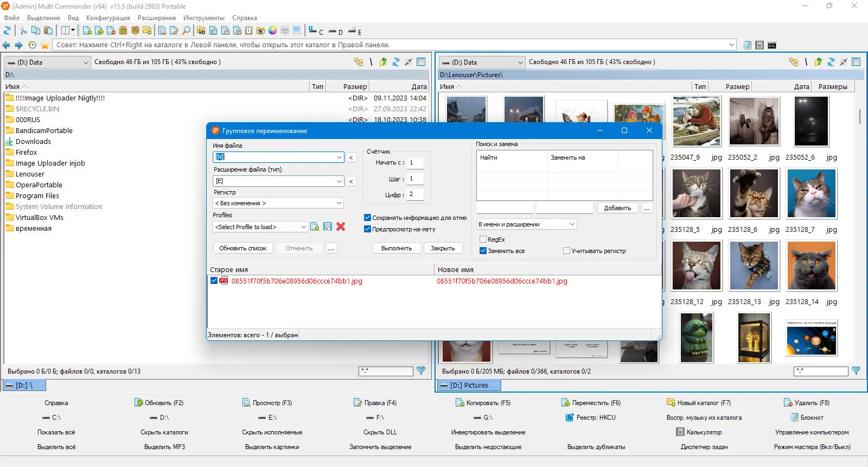
Task: Expand the command line history dropdown
Action: 731,45
